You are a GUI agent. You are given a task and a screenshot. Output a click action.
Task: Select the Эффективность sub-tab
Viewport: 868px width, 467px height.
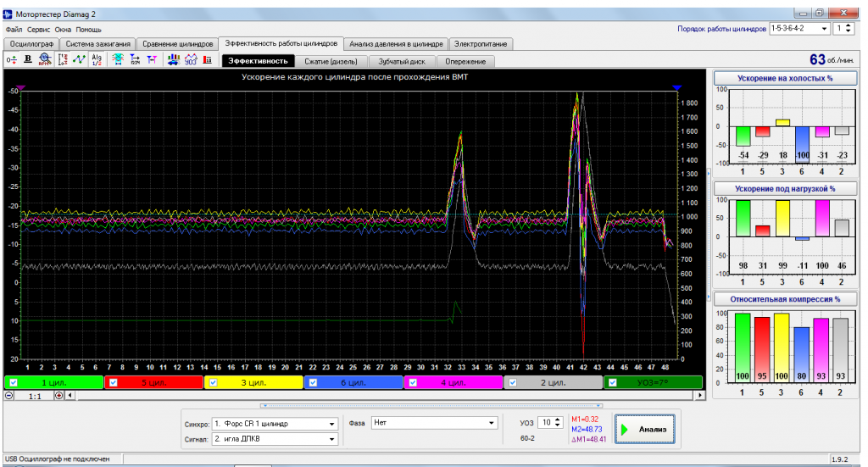pyautogui.click(x=258, y=61)
